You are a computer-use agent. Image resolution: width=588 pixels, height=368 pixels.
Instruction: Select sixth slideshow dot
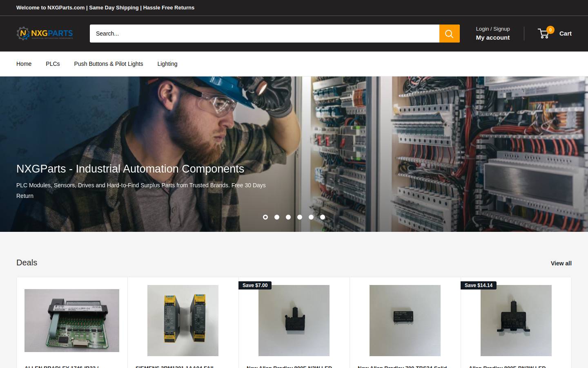pyautogui.click(x=323, y=217)
